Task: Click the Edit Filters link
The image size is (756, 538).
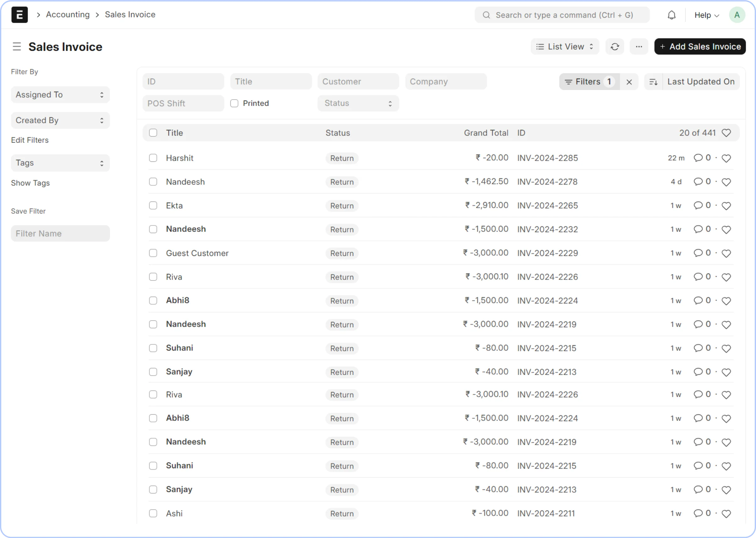Action: click(x=30, y=140)
